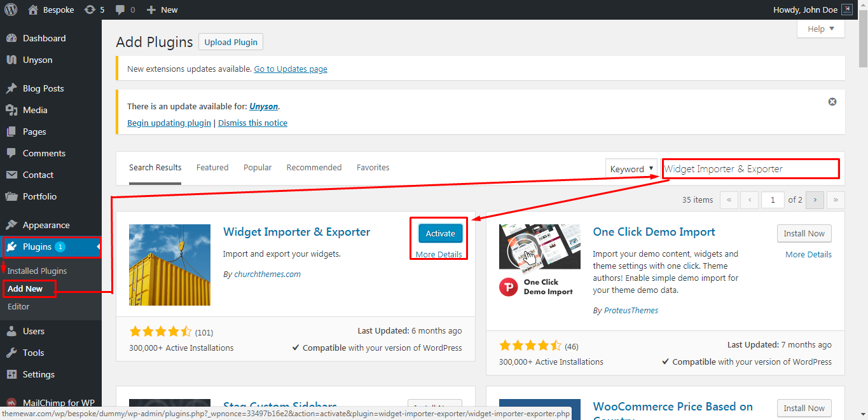Viewport: 868px width, 420px height.
Task: Click the New plus icon in admin bar
Action: pyautogui.click(x=151, y=10)
